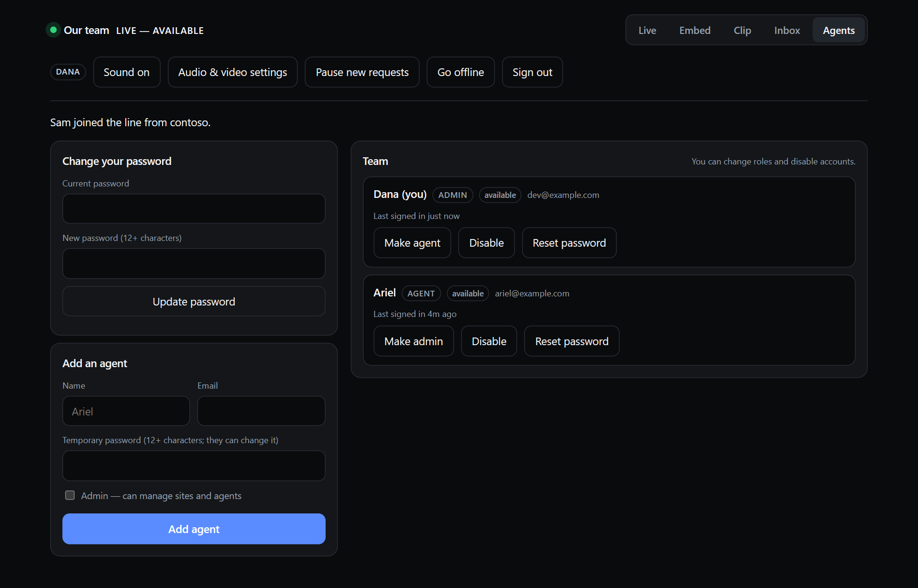The height and width of the screenshot is (588, 918).
Task: Click 'Change your password' heading
Action: [x=117, y=161]
